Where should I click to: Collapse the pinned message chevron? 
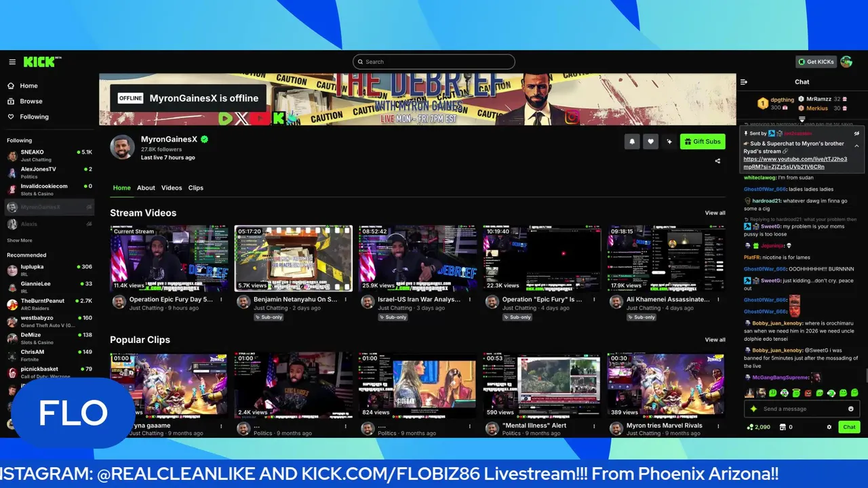[856, 146]
